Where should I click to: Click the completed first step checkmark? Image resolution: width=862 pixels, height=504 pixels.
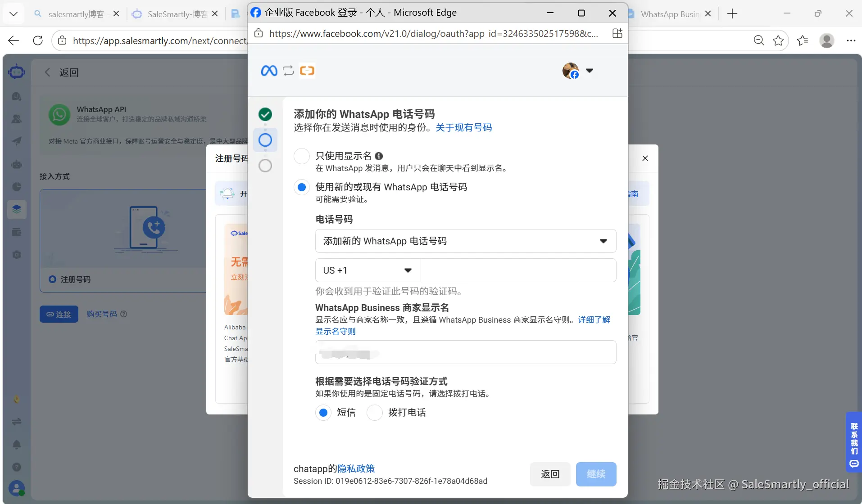click(x=265, y=114)
